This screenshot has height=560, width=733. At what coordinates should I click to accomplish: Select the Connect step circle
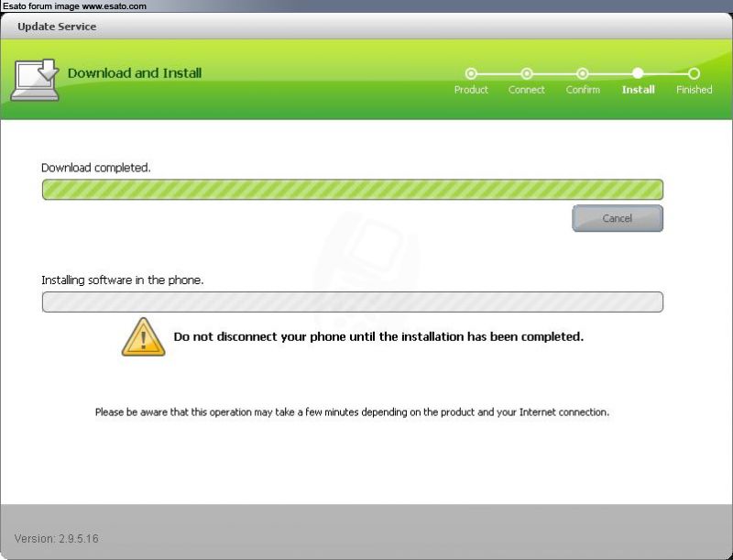tap(526, 73)
